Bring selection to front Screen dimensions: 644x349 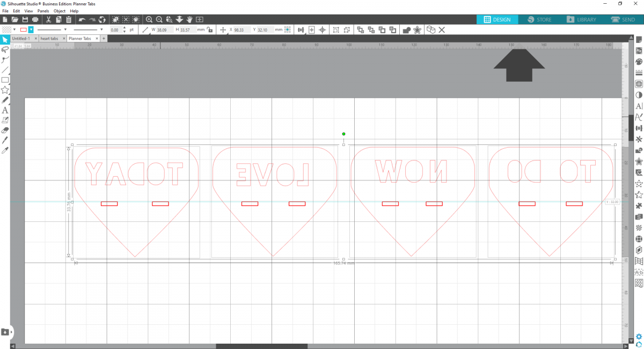360,30
